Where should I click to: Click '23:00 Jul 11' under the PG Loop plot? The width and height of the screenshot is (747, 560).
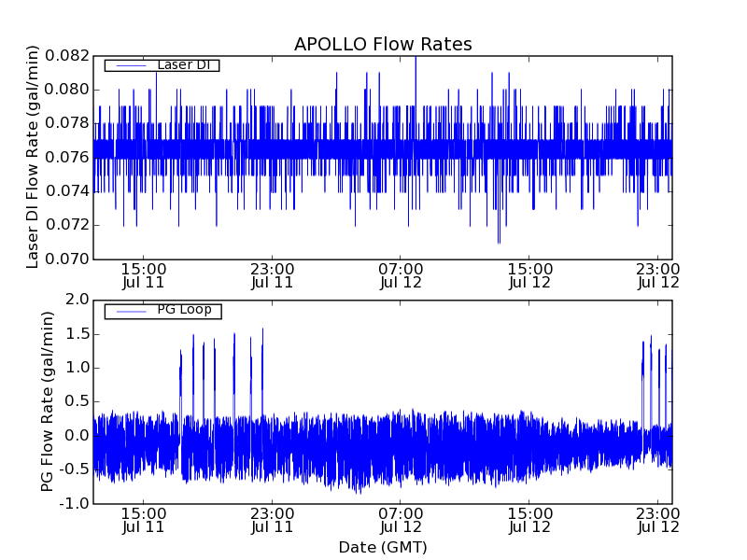click(272, 521)
